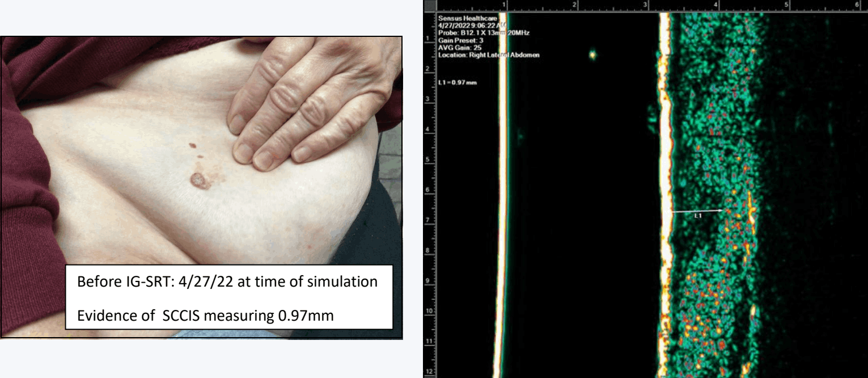The height and width of the screenshot is (378, 868).
Task: Click the 'L1 = 0.97 mm' measurement readout
Action: (x=458, y=83)
